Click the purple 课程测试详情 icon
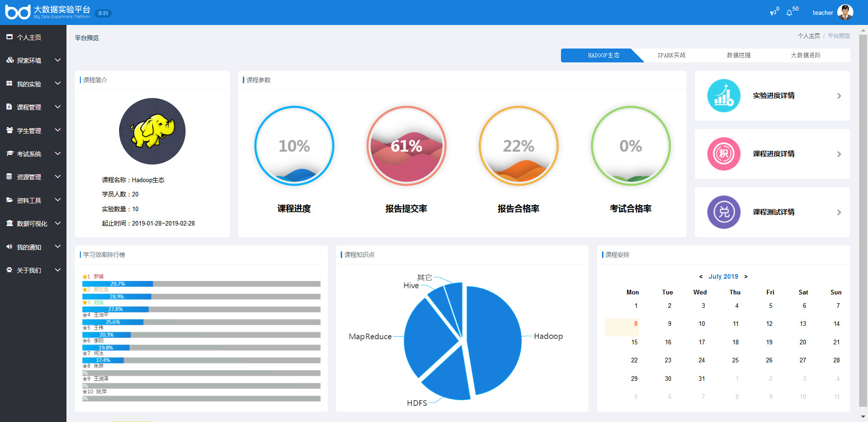This screenshot has width=868, height=422. click(x=723, y=212)
